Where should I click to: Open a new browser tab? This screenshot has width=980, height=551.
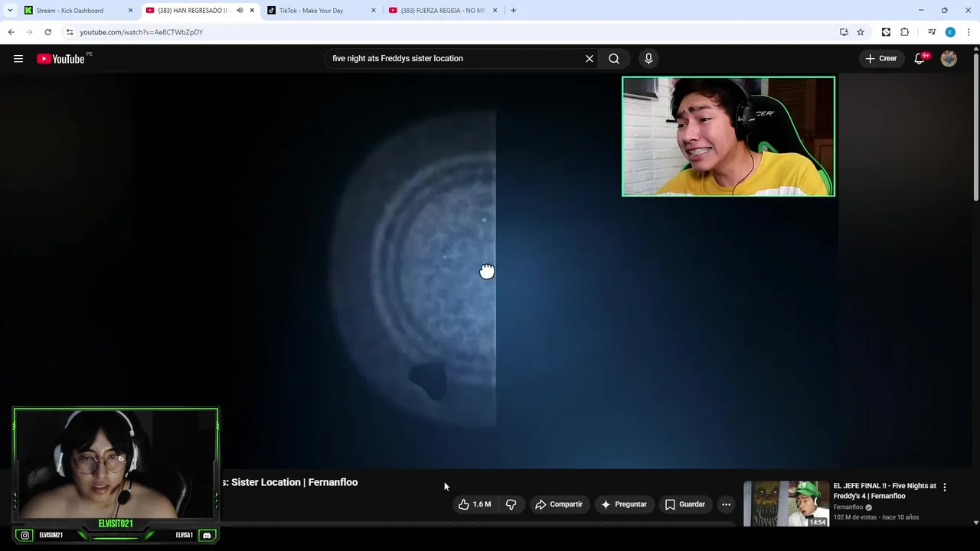pos(513,10)
